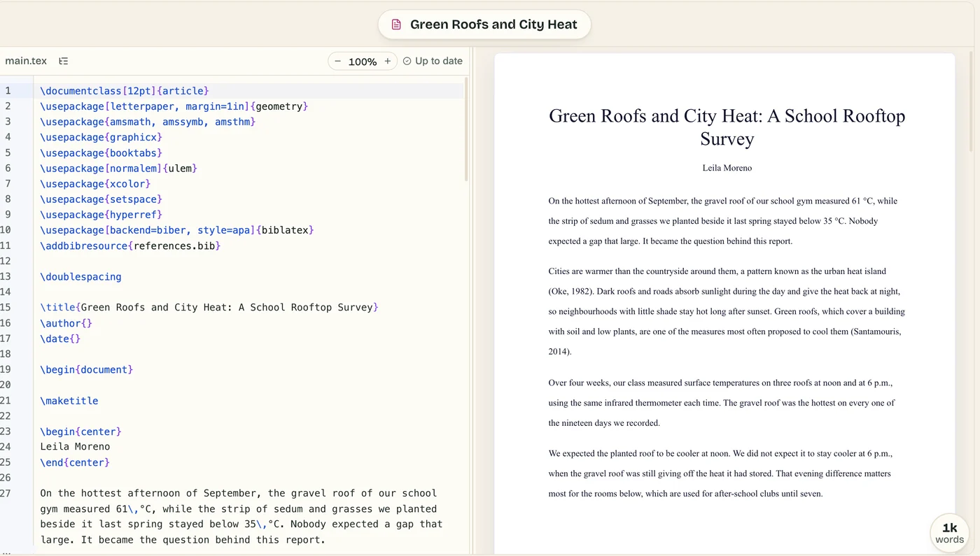The width and height of the screenshot is (980, 556).
Task: Click the empty \date{} line
Action: click(60, 338)
